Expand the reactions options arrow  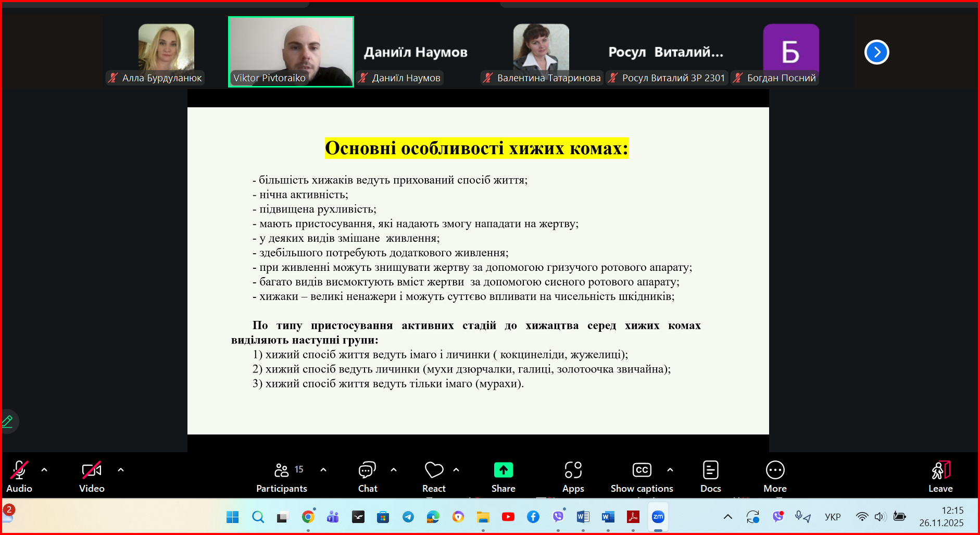pyautogui.click(x=456, y=470)
